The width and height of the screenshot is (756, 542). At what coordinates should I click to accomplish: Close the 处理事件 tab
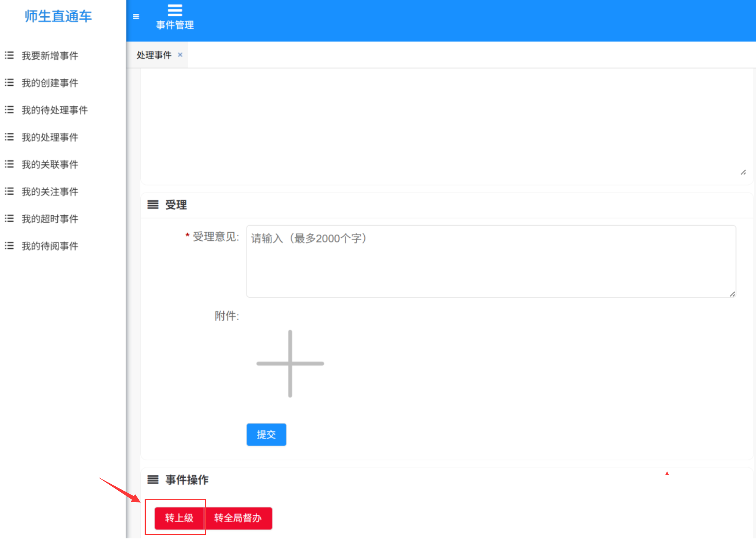pos(180,55)
